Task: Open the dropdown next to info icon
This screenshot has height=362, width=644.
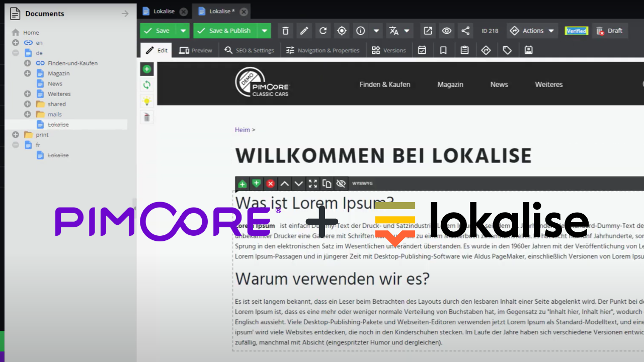Action: (376, 31)
